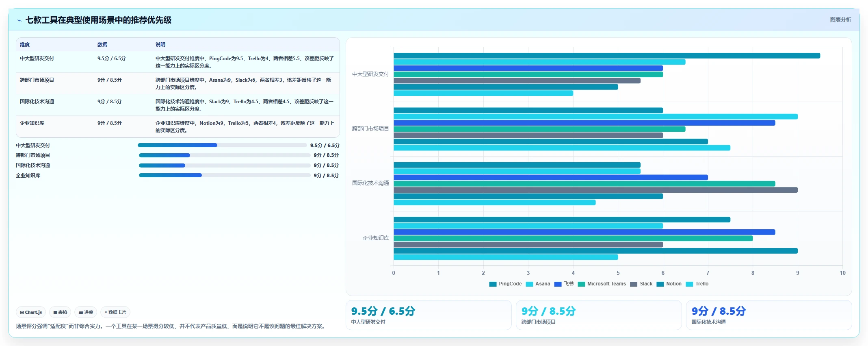
Task: Toggle the Microsoft Teams series in the legend
Action: point(602,284)
